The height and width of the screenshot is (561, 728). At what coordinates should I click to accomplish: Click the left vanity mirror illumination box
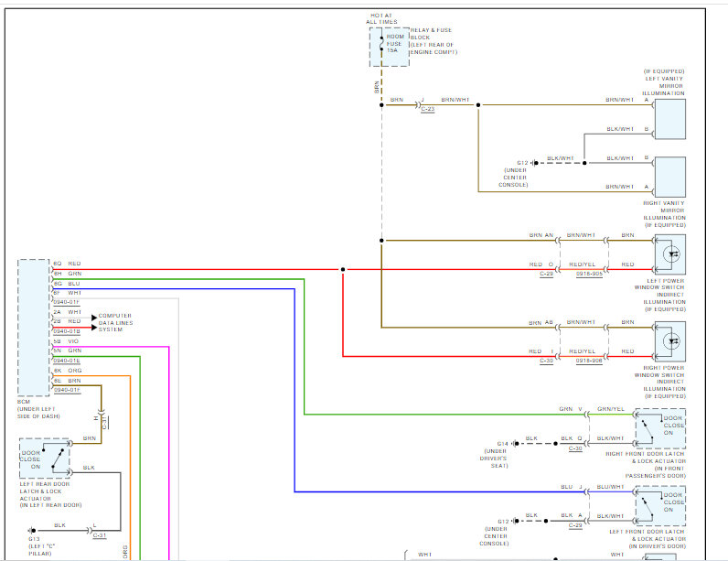point(669,117)
